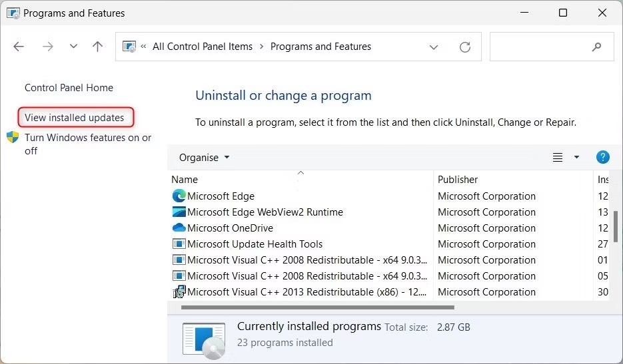This screenshot has height=364, width=623.
Task: Expand the view options dropdown arrow
Action: 576,158
